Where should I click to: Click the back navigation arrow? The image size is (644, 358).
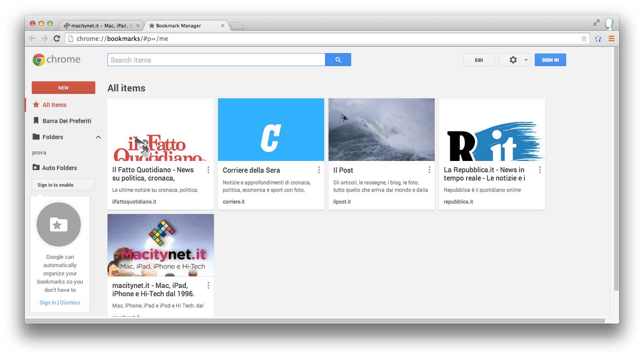point(32,38)
